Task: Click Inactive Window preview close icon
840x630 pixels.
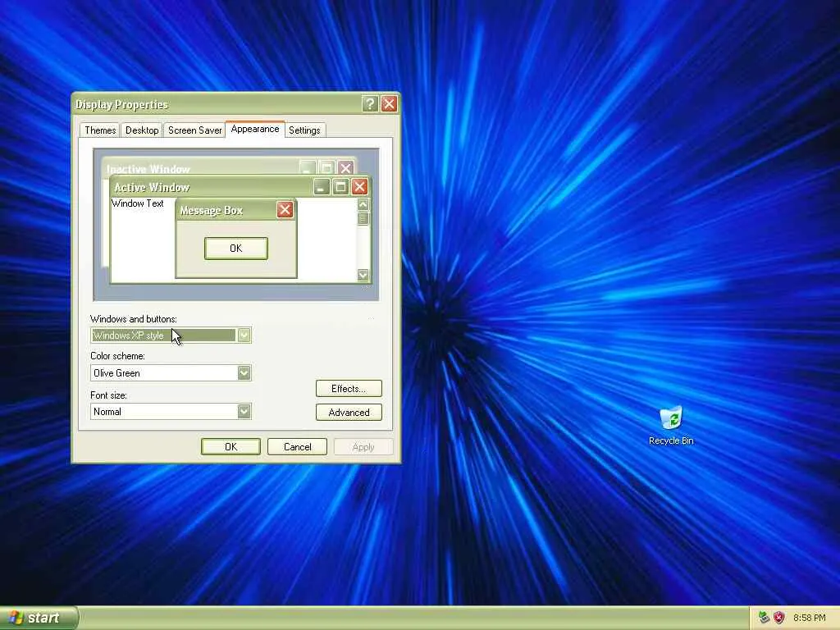Action: tap(345, 167)
